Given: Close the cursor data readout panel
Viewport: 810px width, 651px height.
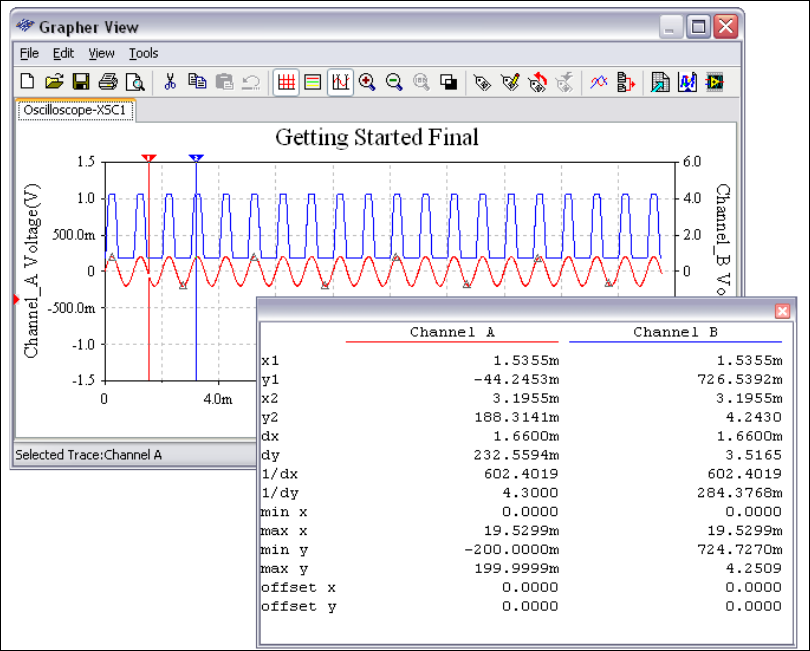Looking at the screenshot, I should click(x=782, y=311).
